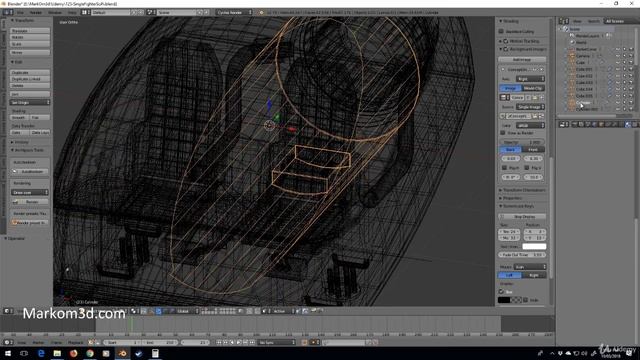
Task: Open the info editor type selector icon
Action: pyautogui.click(x=8, y=13)
